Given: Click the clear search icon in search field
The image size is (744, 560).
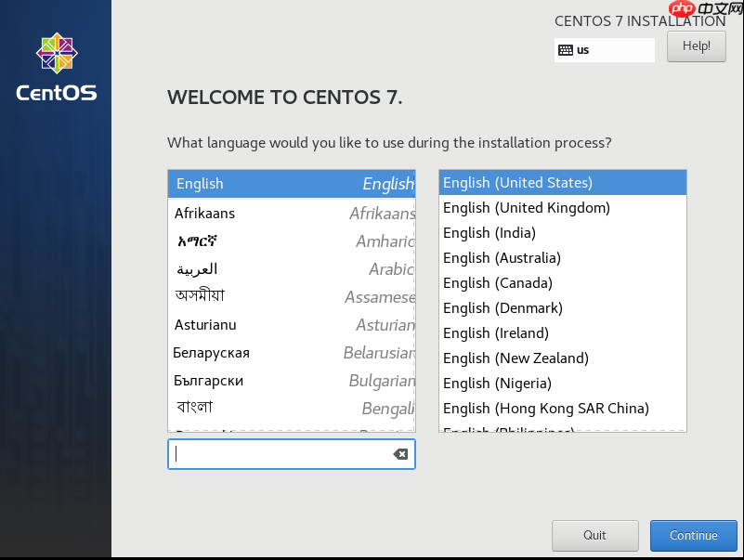Looking at the screenshot, I should tap(399, 454).
